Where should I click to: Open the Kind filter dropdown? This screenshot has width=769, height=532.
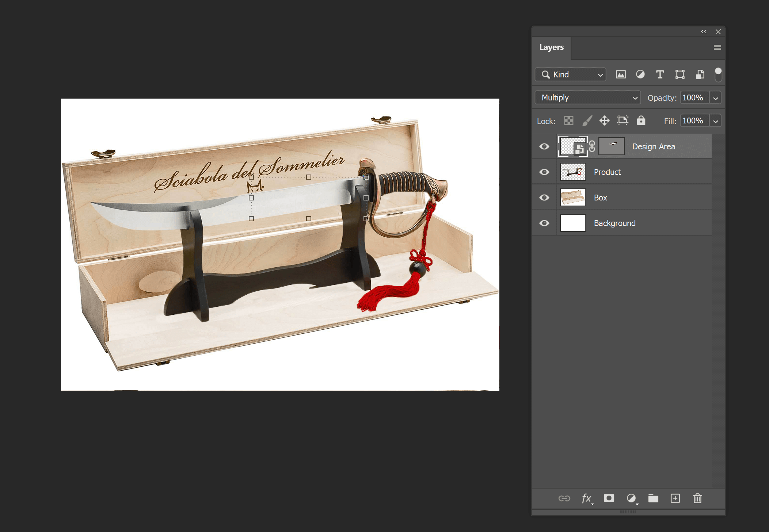tap(571, 74)
